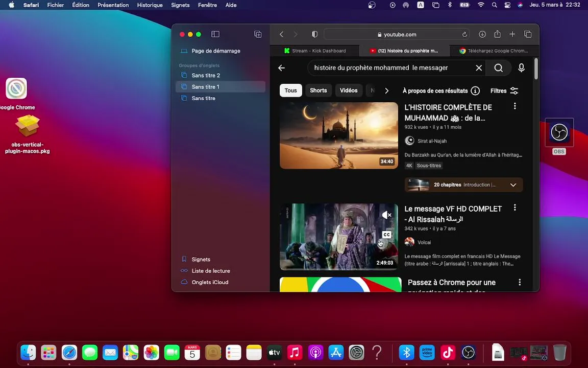Screen dimensions: 588x368
Task: Open the mosque desert video thumbnail
Action: (x=338, y=135)
